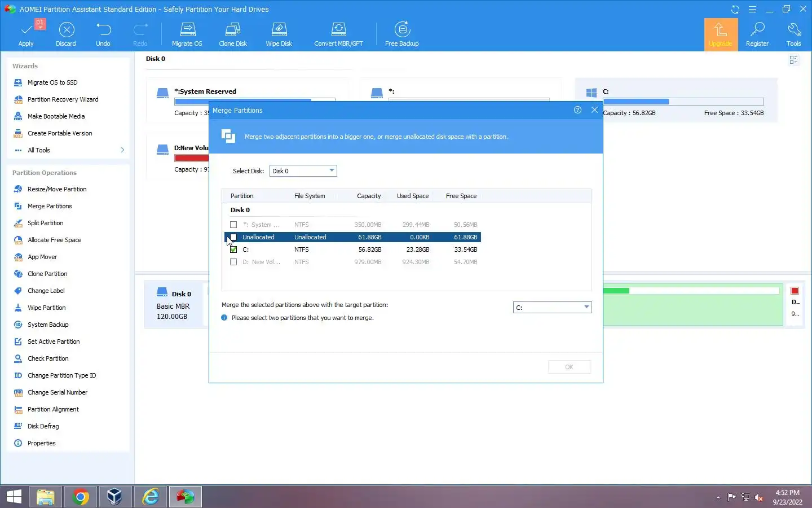Check the System Reserved partition checkbox
The height and width of the screenshot is (508, 812).
pyautogui.click(x=233, y=225)
